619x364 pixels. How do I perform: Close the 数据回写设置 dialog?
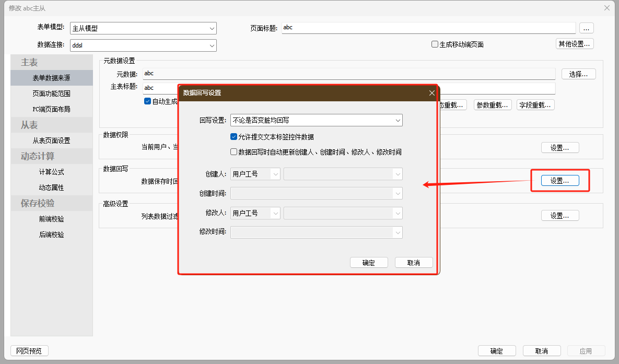click(x=431, y=93)
